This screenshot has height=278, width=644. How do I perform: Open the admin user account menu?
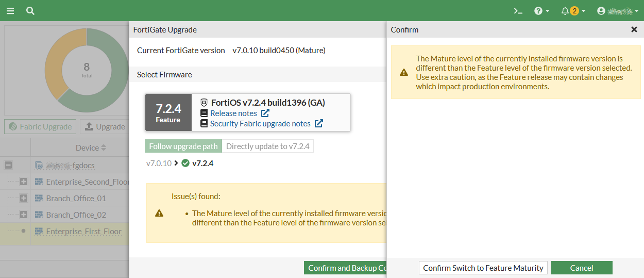coord(617,11)
